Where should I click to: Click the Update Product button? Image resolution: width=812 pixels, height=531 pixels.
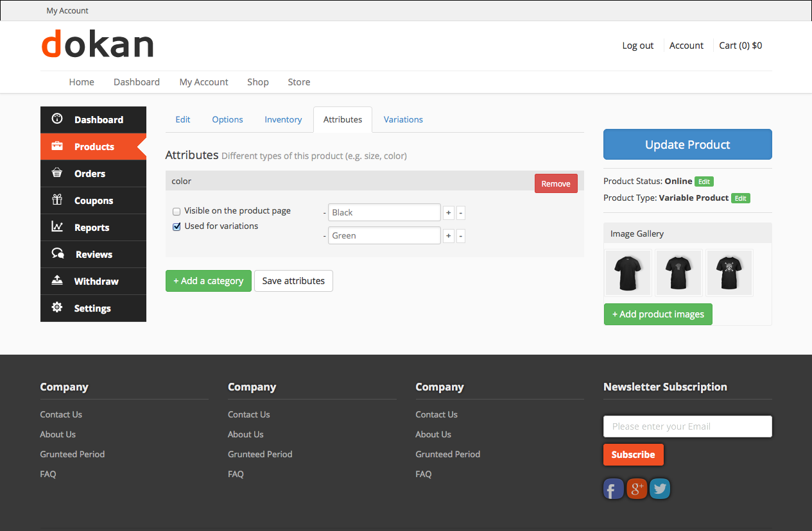click(x=687, y=144)
